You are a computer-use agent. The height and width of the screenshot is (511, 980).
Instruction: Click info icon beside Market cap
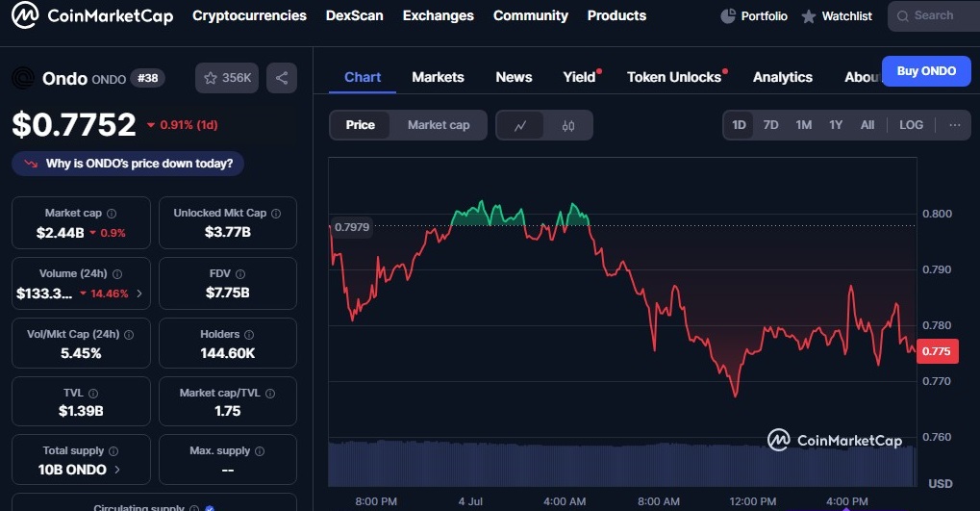click(x=112, y=214)
